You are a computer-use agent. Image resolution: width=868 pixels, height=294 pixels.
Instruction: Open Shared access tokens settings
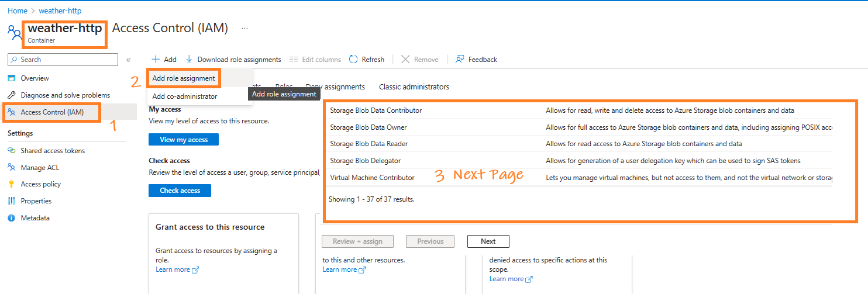[x=53, y=151]
